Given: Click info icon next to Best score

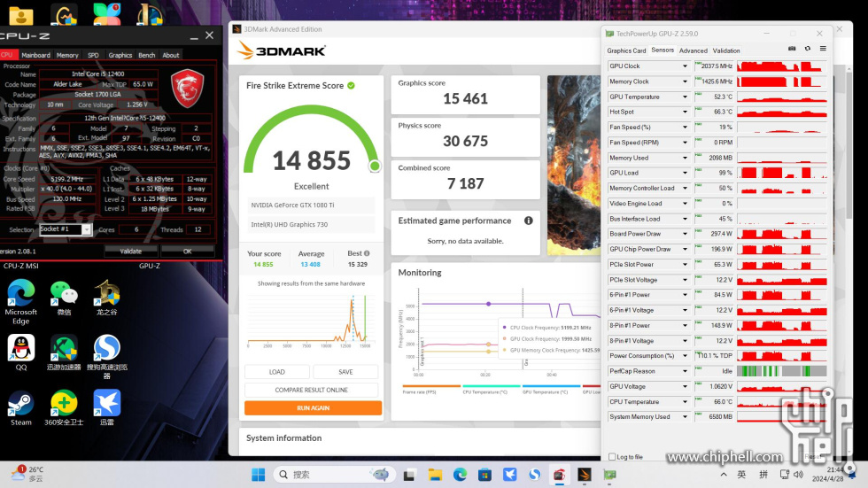Looking at the screenshot, I should [367, 253].
